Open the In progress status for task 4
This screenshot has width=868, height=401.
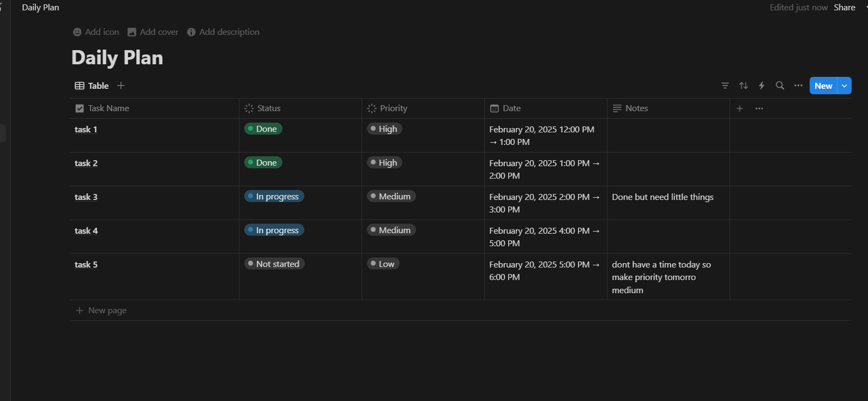(274, 230)
